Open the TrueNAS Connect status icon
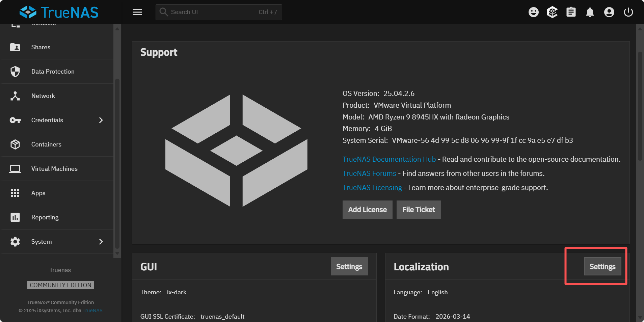644x322 pixels. click(552, 12)
